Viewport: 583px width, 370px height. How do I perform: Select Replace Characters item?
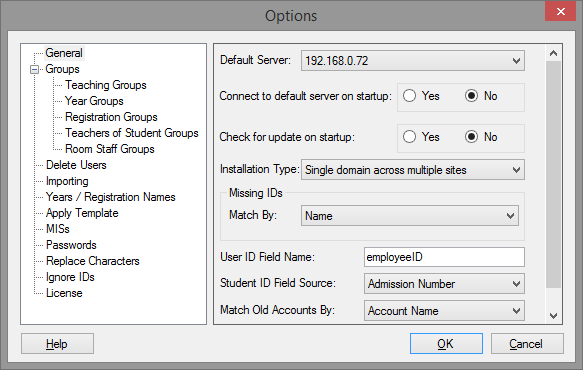click(93, 261)
